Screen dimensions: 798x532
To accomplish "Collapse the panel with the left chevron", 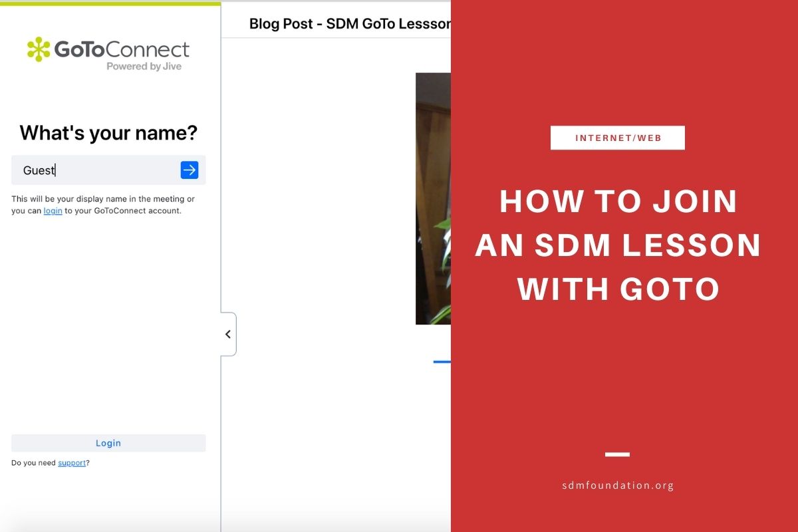I will point(228,333).
